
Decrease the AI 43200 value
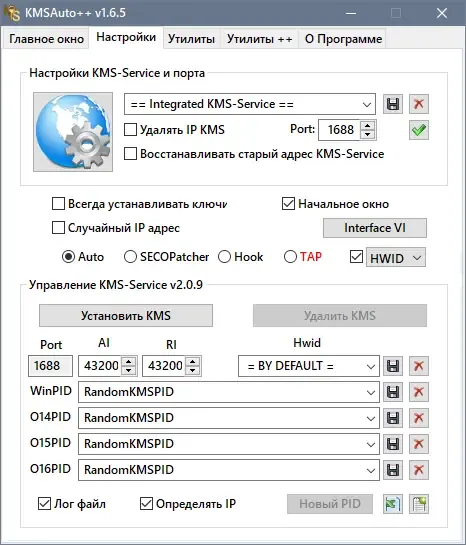(x=129, y=371)
